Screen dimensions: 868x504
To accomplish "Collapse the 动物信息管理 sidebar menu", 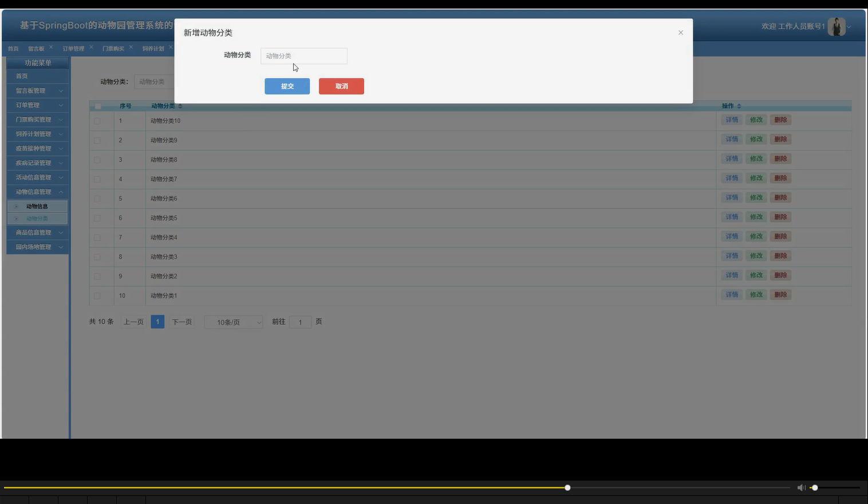I will click(x=38, y=192).
